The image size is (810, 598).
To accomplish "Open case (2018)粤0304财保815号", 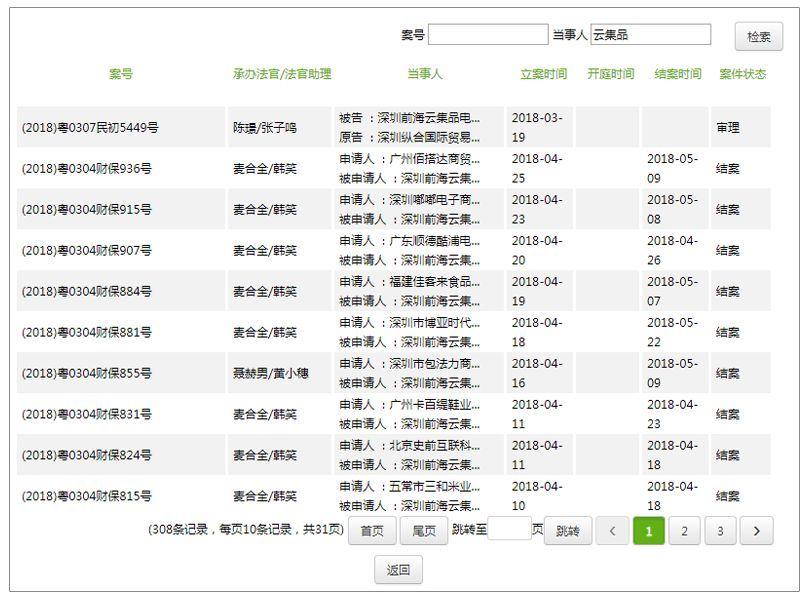I will [87, 496].
